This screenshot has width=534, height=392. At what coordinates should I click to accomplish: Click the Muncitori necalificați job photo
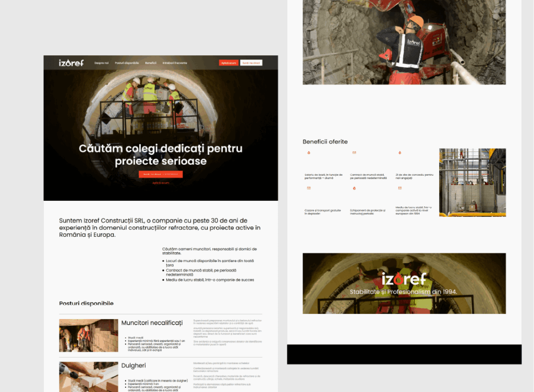click(x=88, y=335)
